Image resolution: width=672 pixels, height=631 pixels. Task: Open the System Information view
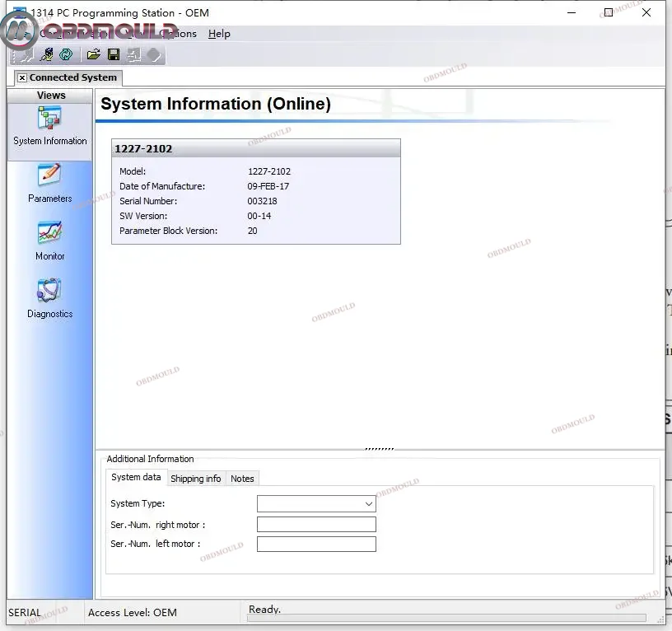pos(49,126)
